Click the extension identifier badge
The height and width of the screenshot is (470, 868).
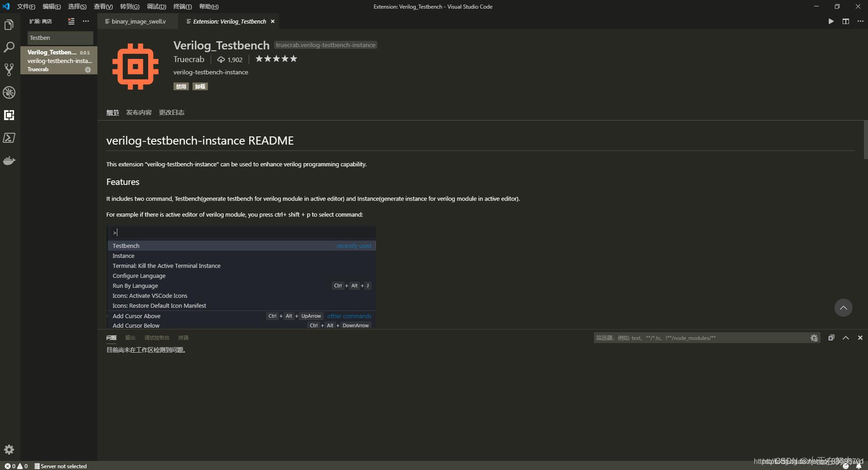(x=326, y=45)
